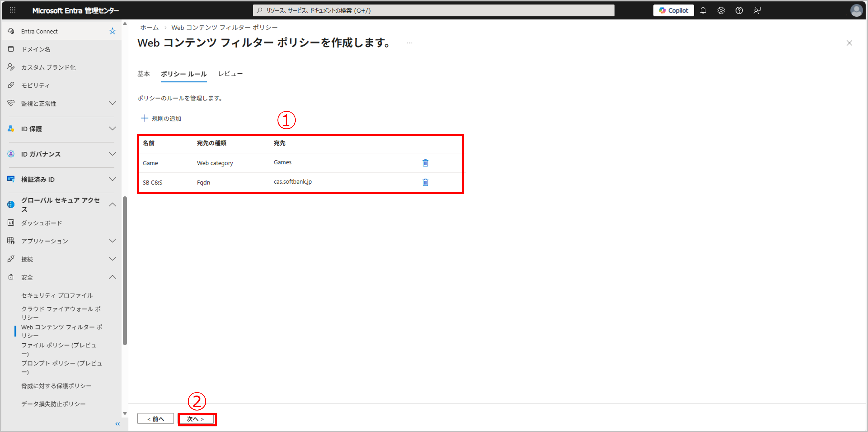Open セキュリティ プロファイル in sidebar

(x=57, y=295)
